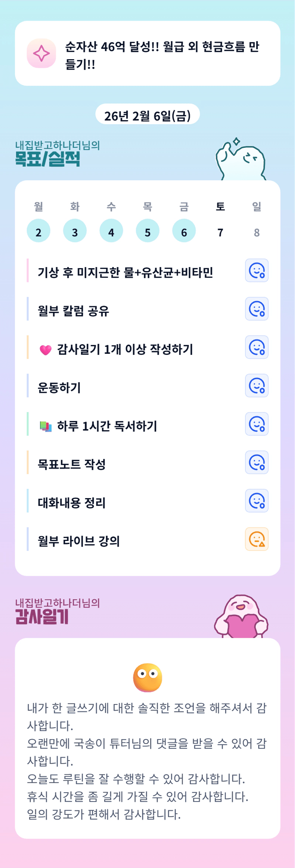Select Saturday the 7th in week calendar
Image resolution: width=295 pixels, height=868 pixels.
pyautogui.click(x=220, y=232)
